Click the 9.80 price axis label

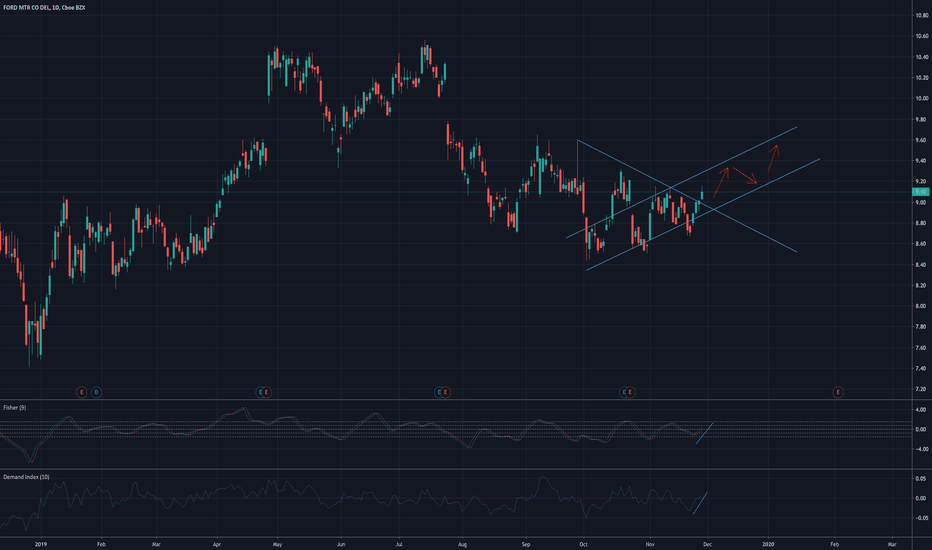pos(922,120)
